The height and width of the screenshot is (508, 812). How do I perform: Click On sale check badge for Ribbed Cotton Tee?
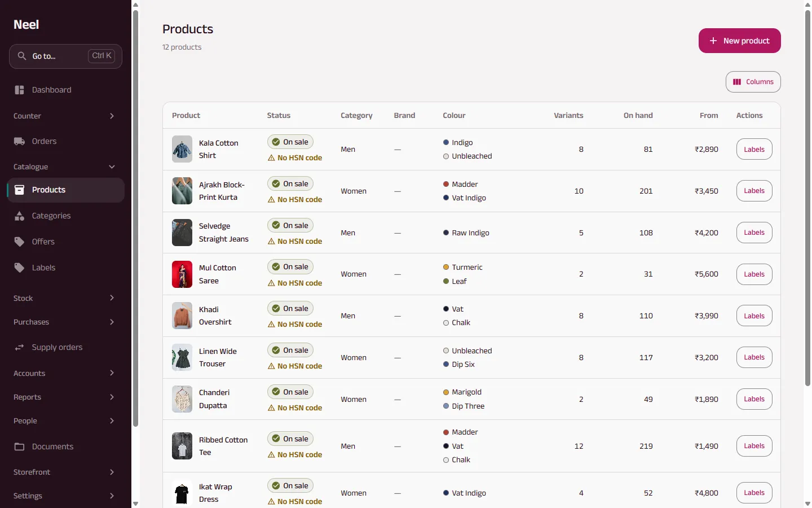[290, 439]
